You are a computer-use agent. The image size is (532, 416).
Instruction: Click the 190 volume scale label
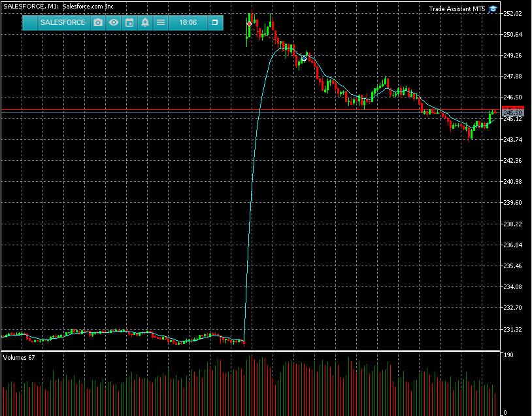508,355
